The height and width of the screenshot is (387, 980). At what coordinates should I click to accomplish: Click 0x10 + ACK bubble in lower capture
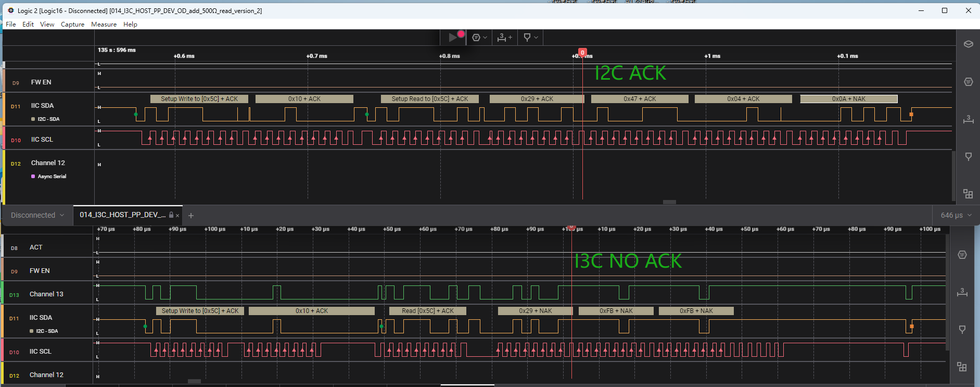[x=311, y=311]
